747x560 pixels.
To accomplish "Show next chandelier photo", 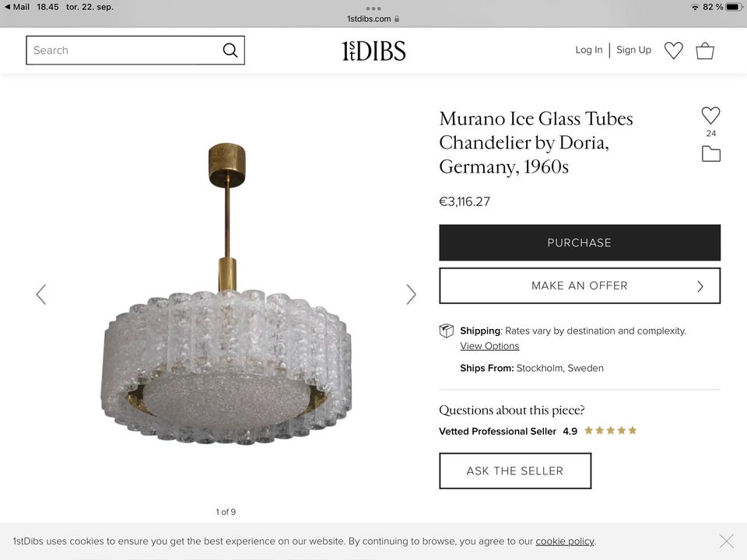I will (411, 294).
